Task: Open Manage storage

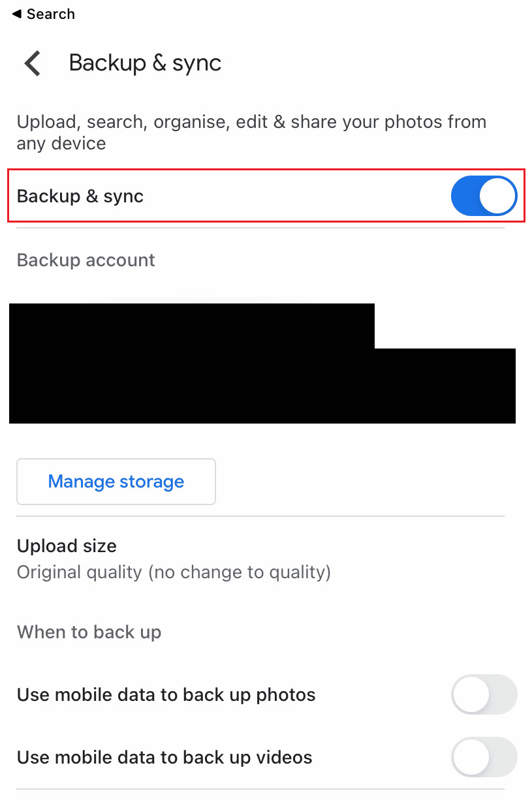Action: click(116, 482)
